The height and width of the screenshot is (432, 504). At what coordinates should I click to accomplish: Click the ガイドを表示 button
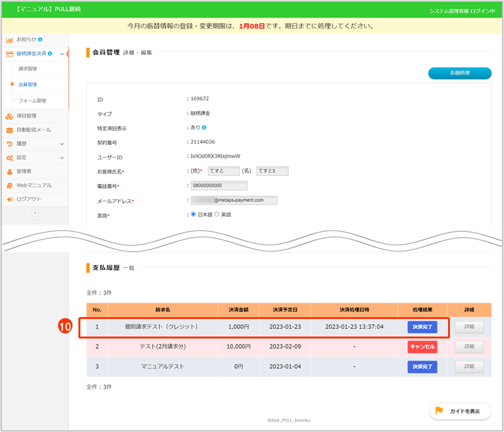pos(460,411)
